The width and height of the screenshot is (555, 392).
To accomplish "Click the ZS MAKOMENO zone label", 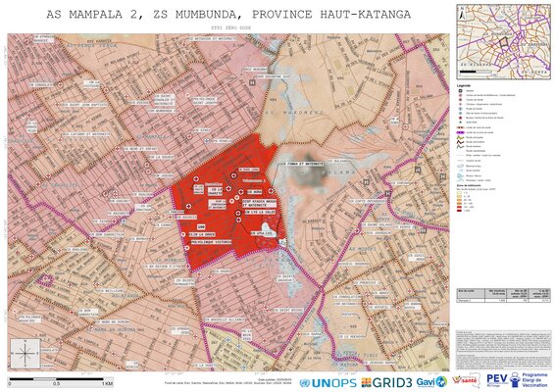I will click(293, 112).
